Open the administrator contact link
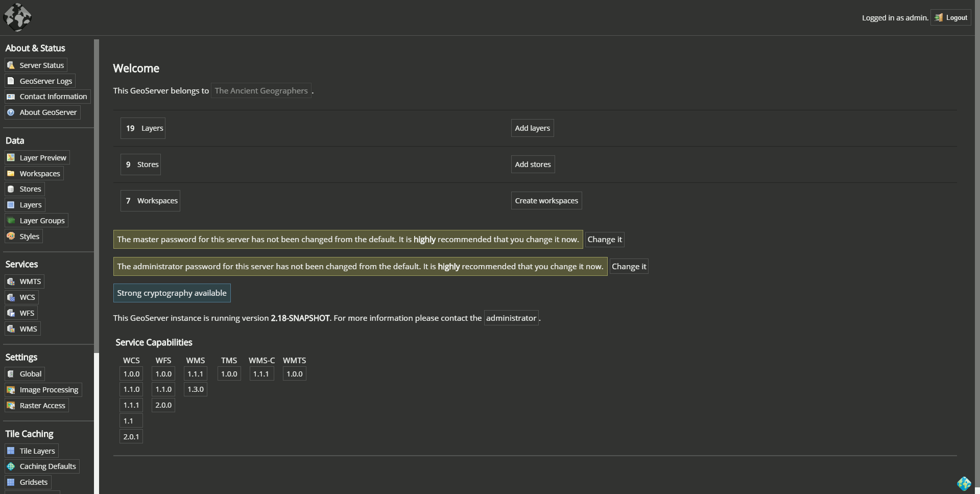Screen dimensions: 980x494 (x=511, y=318)
